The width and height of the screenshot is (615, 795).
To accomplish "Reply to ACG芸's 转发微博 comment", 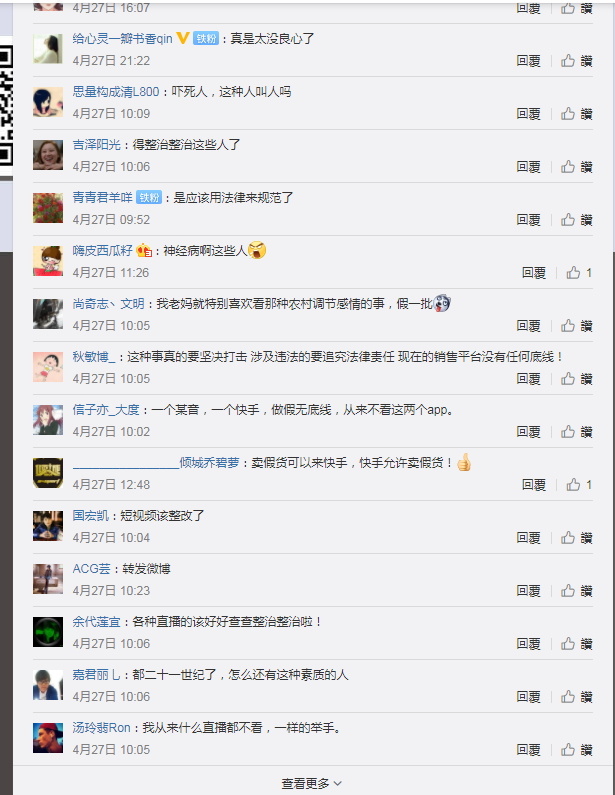I will 528,591.
